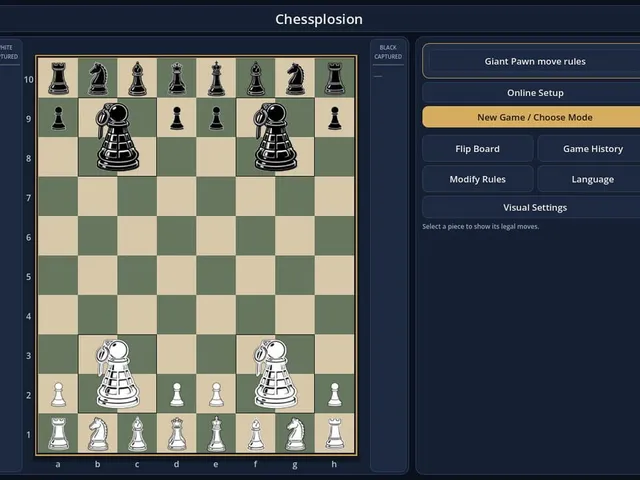Open Modify Rules options
This screenshot has width=640, height=480.
[478, 179]
